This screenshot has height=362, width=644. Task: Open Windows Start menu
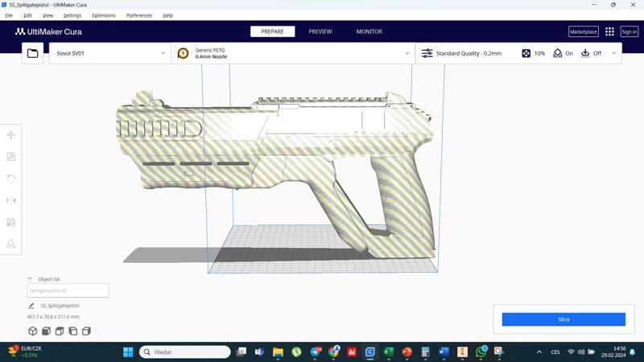(x=128, y=352)
